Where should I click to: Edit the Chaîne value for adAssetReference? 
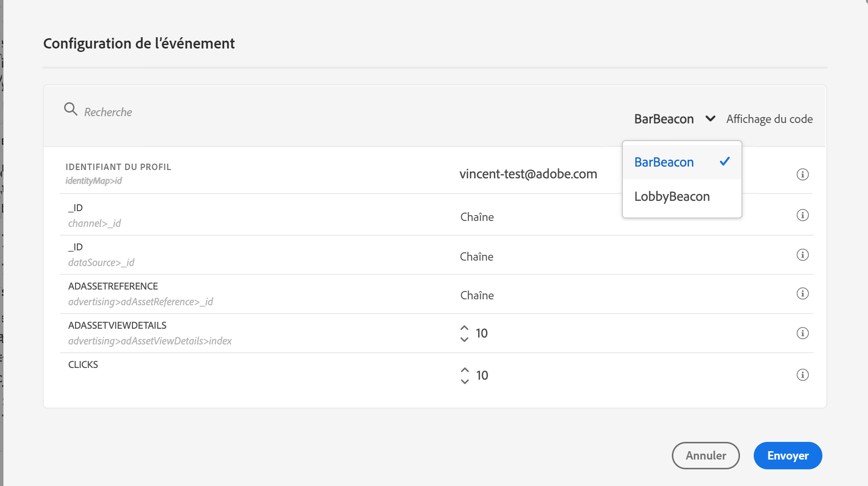coord(477,295)
